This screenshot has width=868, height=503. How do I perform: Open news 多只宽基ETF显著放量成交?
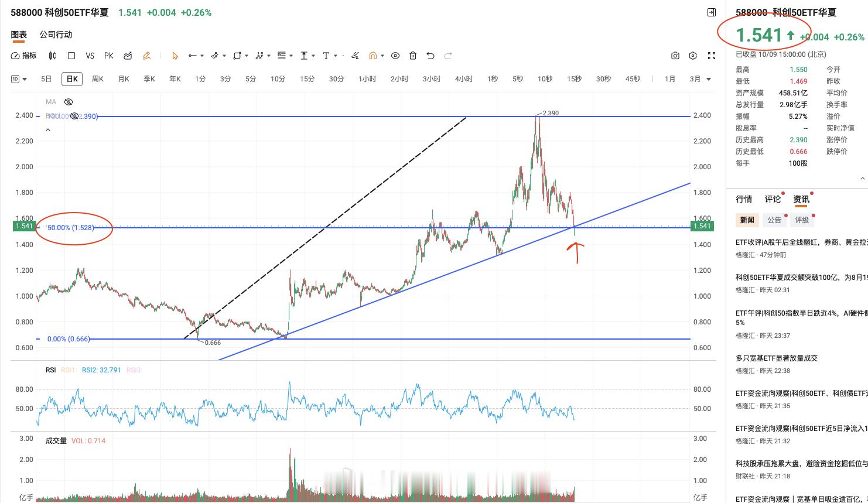tap(777, 358)
